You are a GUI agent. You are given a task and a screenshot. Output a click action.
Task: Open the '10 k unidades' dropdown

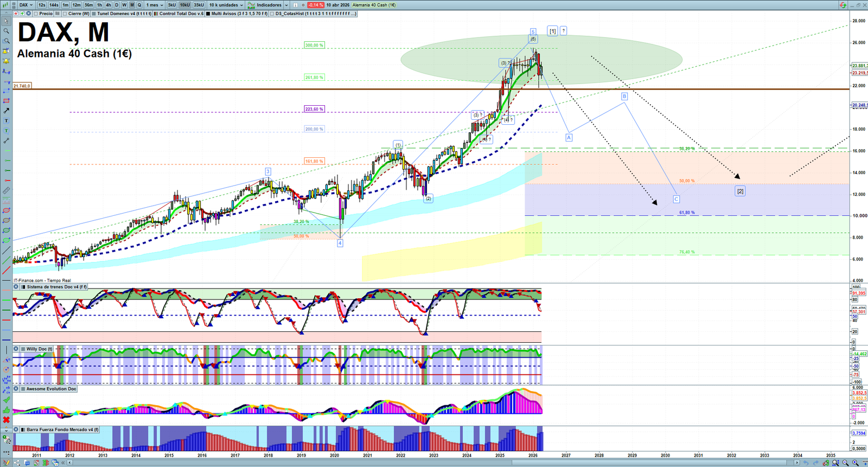coord(226,5)
